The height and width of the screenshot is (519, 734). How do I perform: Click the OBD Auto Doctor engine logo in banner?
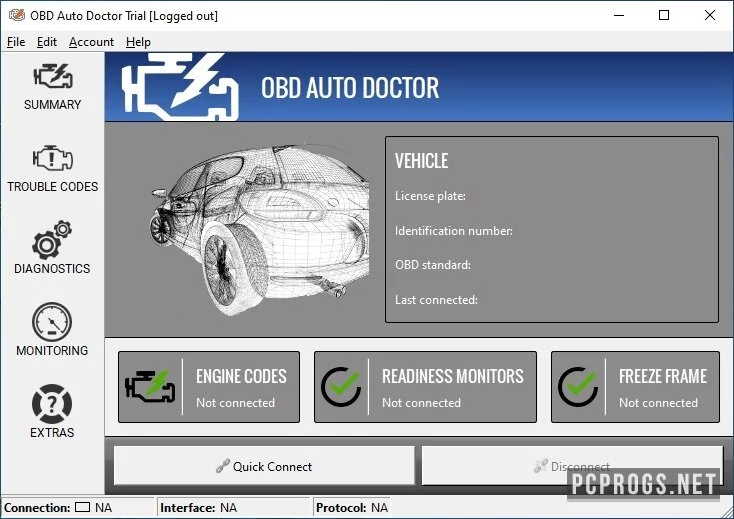(180, 87)
